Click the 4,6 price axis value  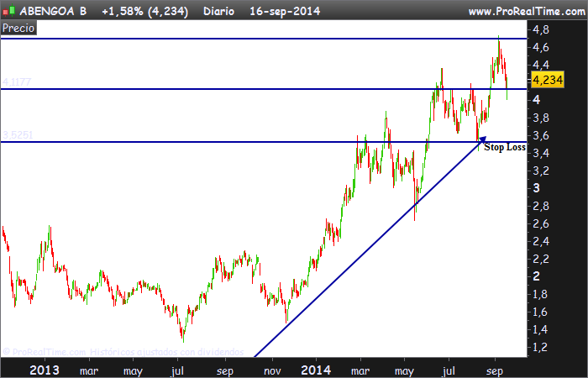click(541, 47)
